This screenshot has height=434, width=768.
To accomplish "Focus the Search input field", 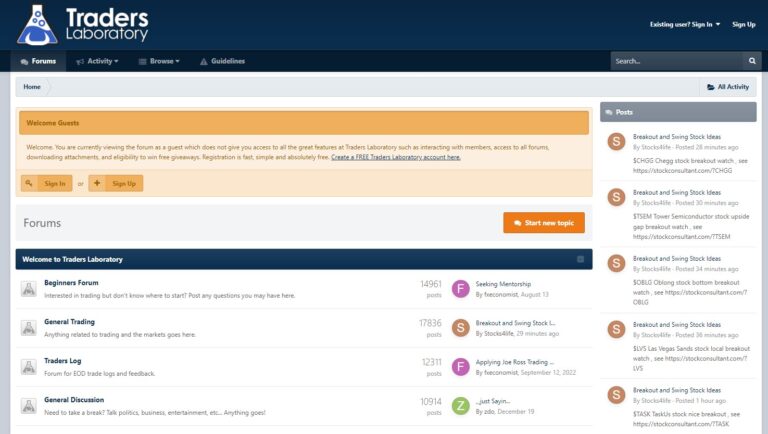I will point(675,61).
